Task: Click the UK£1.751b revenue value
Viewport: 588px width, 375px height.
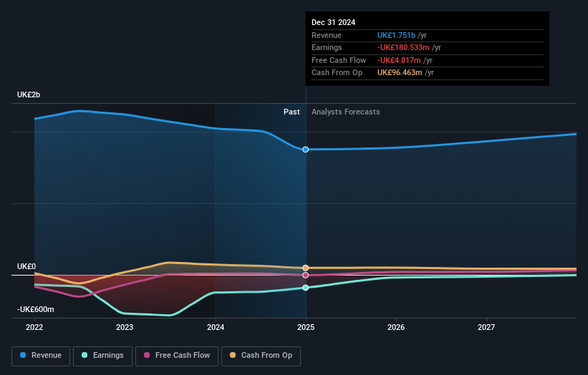Action: point(396,35)
